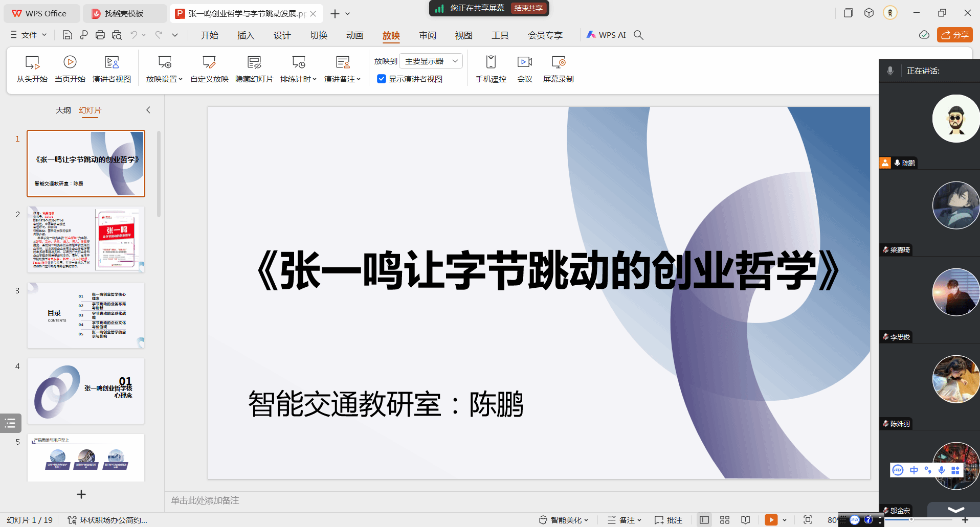
Task: Open presenter view (演讲者视图)
Action: [112, 68]
